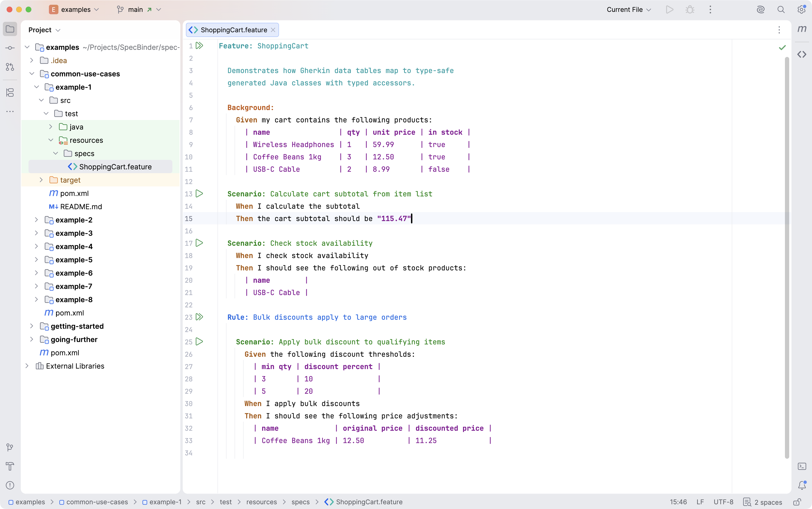Select the ShoppingCart.feature editor tab
The height and width of the screenshot is (509, 812).
(x=232, y=30)
